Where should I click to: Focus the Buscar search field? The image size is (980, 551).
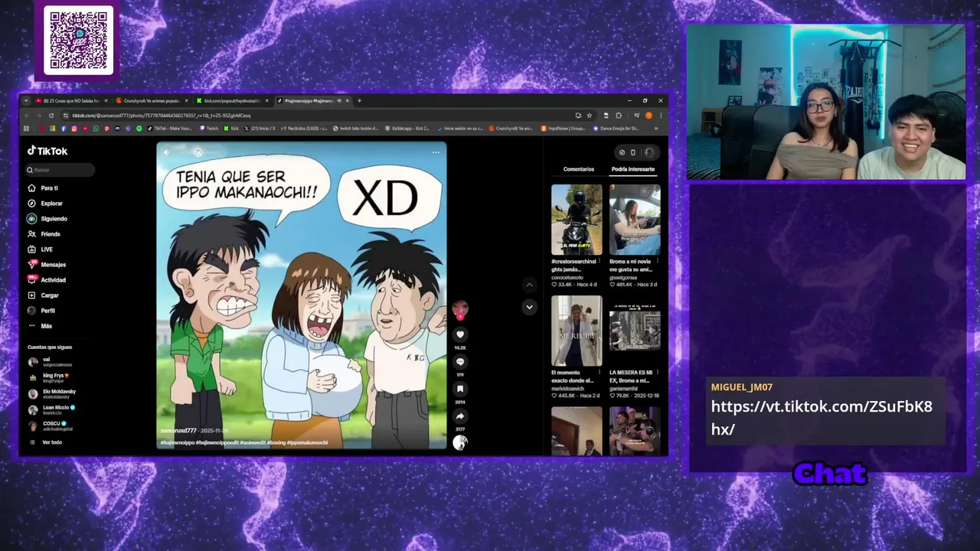tap(60, 170)
